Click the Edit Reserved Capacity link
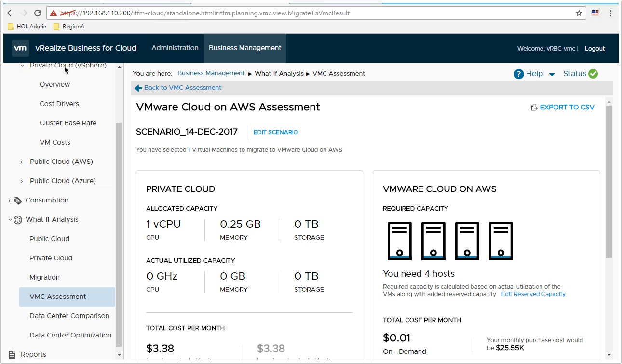 [x=533, y=294]
